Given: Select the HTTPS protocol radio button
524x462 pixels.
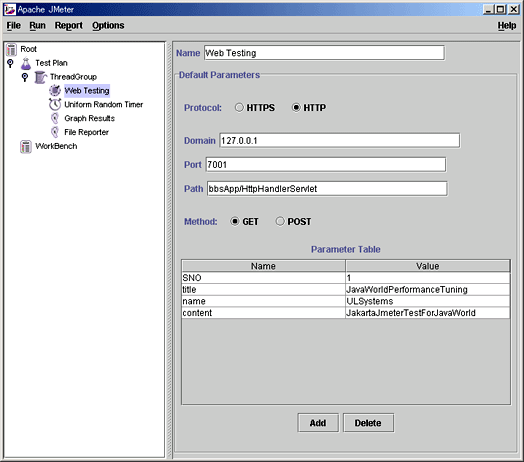Looking at the screenshot, I should pos(239,108).
